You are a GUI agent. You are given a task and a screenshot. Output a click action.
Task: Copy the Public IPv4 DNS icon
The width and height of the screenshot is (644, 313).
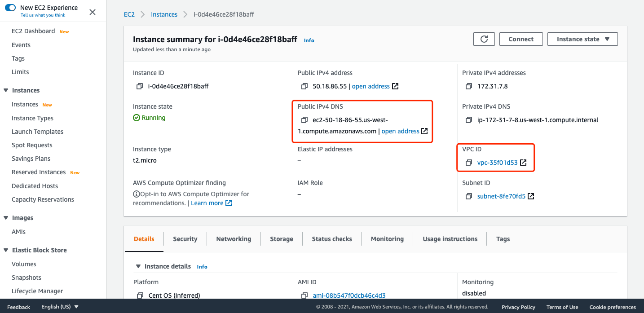coord(304,120)
